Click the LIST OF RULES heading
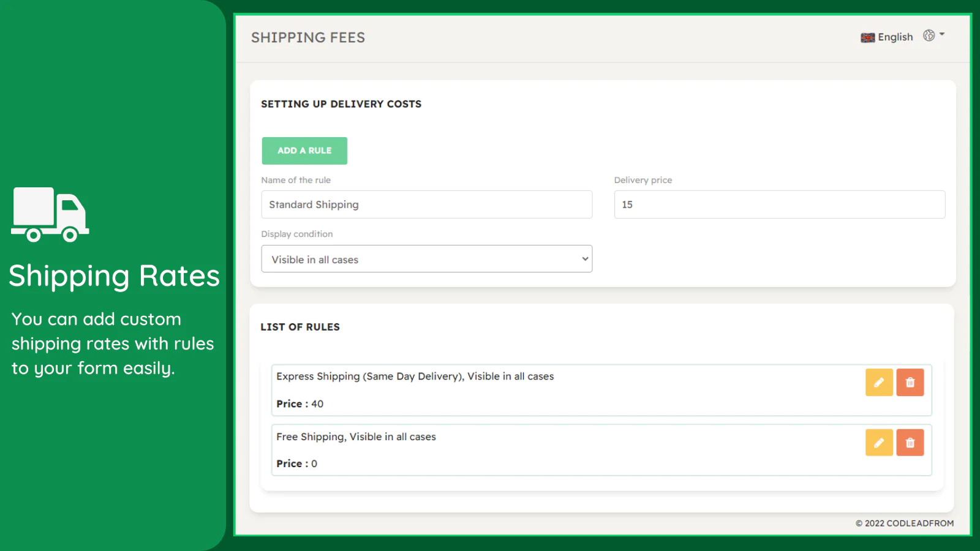The width and height of the screenshot is (980, 551). point(300,327)
